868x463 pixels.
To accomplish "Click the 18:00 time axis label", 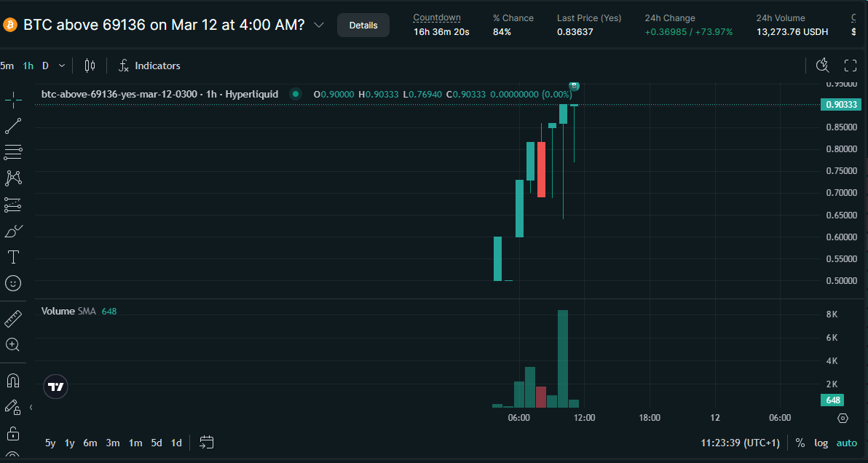I will 650,418.
